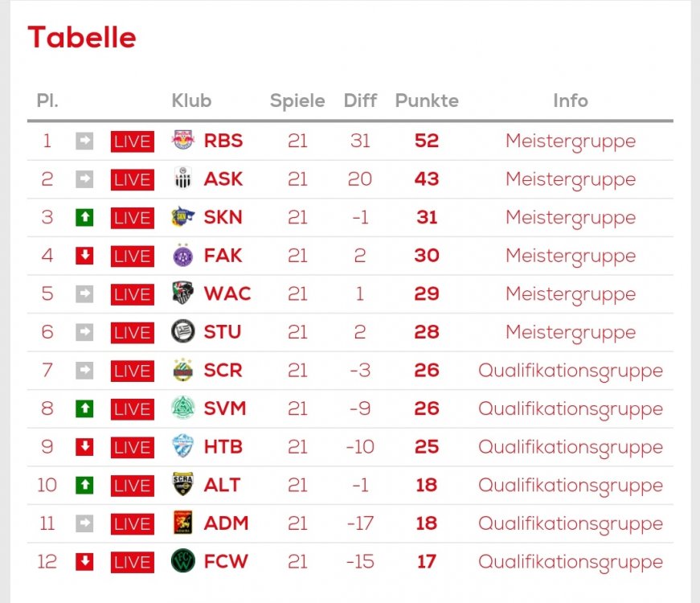This screenshot has height=603, width=700.
Task: Click the Qualifikationsgruppe label for SCR
Action: click(x=571, y=371)
